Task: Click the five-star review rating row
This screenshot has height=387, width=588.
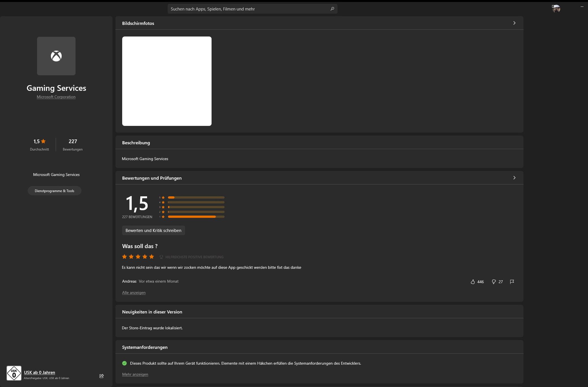Action: click(x=138, y=257)
